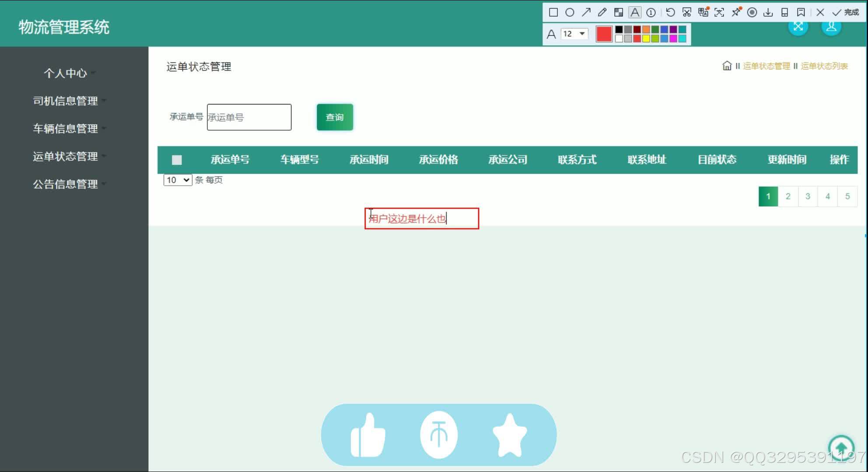Pick the black color swatch
868x472 pixels.
point(619,29)
